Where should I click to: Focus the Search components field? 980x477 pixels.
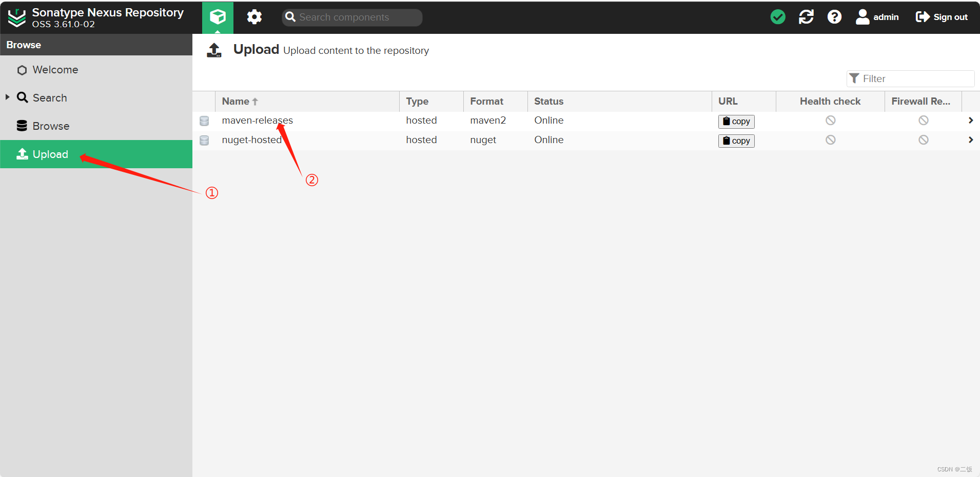(x=352, y=17)
